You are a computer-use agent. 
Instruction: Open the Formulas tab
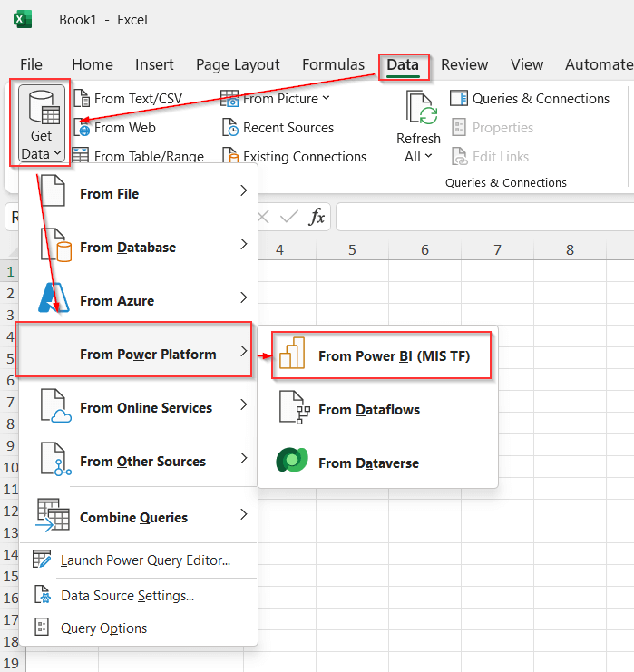334,64
